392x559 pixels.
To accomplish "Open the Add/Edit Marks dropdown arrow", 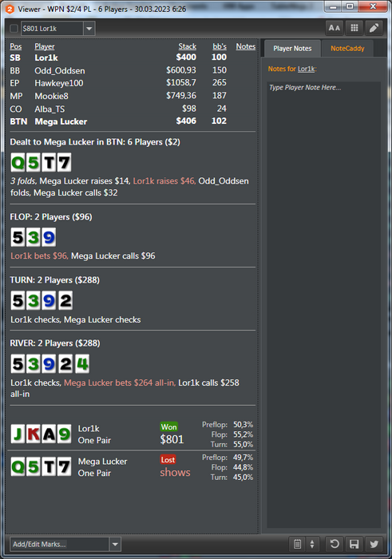I will coord(115,545).
